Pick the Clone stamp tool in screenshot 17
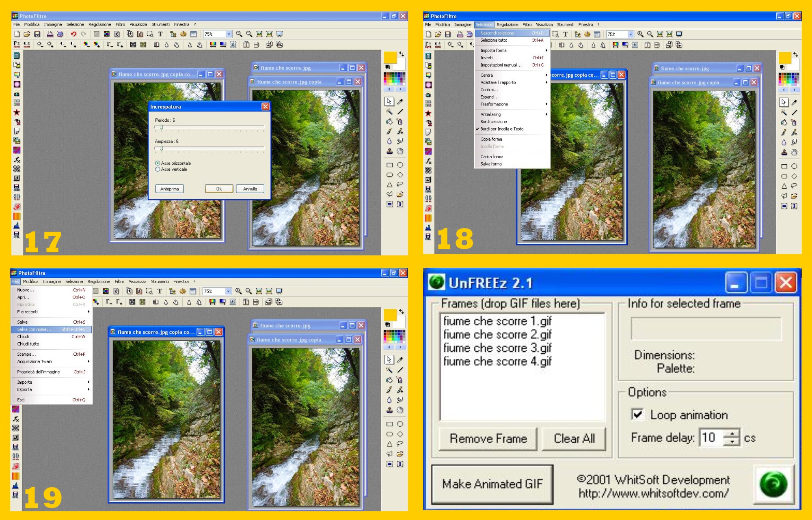The width and height of the screenshot is (812, 520). pyautogui.click(x=389, y=151)
